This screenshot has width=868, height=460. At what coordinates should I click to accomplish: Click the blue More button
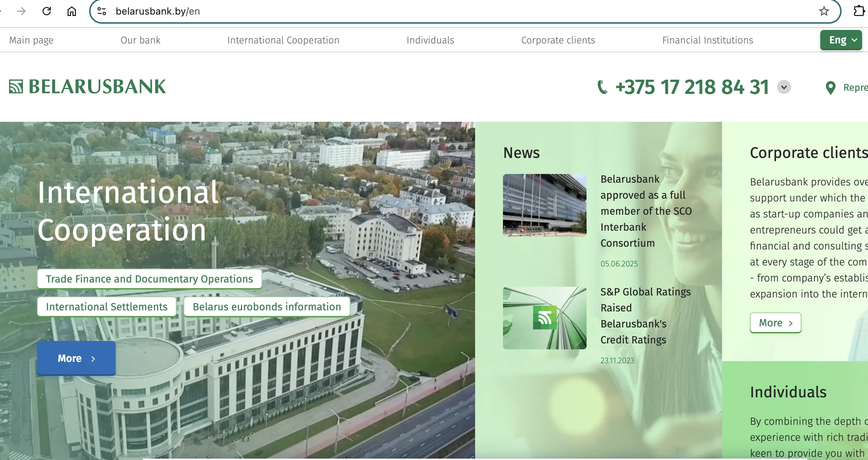(76, 358)
